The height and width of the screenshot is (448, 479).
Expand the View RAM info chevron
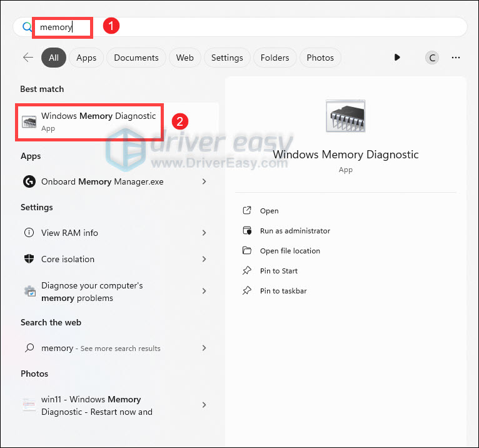204,233
